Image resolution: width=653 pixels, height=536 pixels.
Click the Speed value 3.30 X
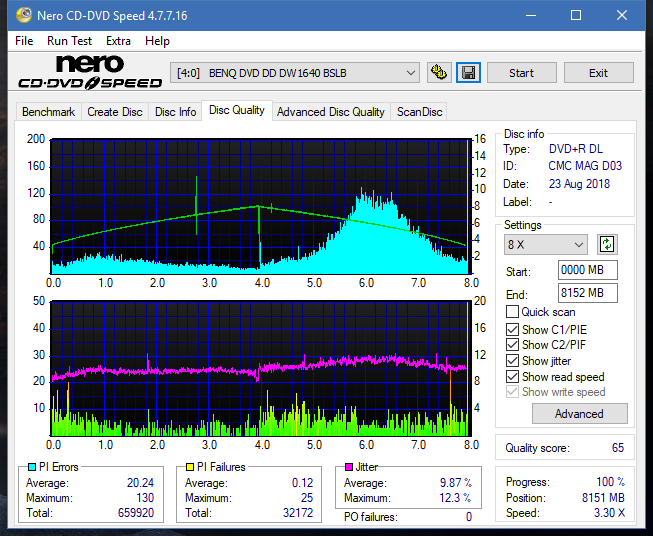[609, 513]
